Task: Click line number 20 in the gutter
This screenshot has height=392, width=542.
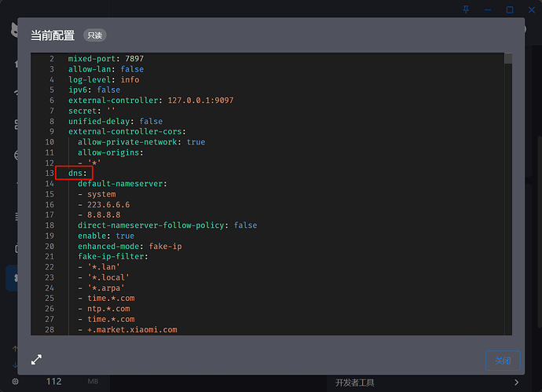Action: (49, 246)
